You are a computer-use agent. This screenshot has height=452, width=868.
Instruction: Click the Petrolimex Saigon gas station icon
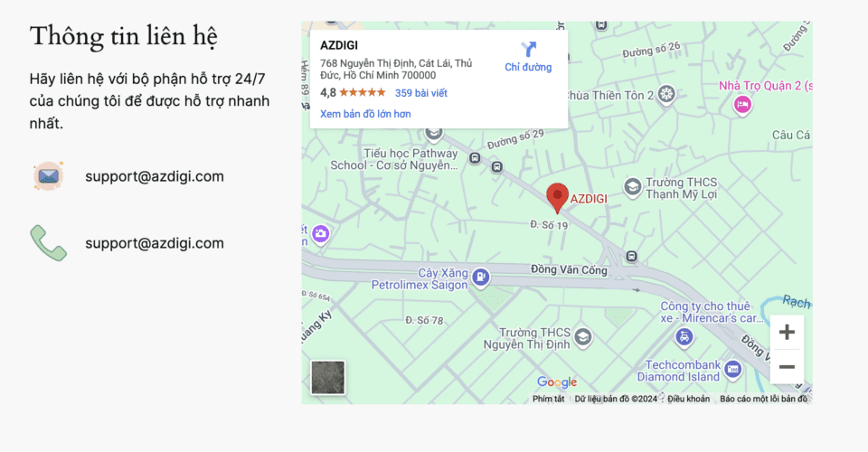point(480,277)
